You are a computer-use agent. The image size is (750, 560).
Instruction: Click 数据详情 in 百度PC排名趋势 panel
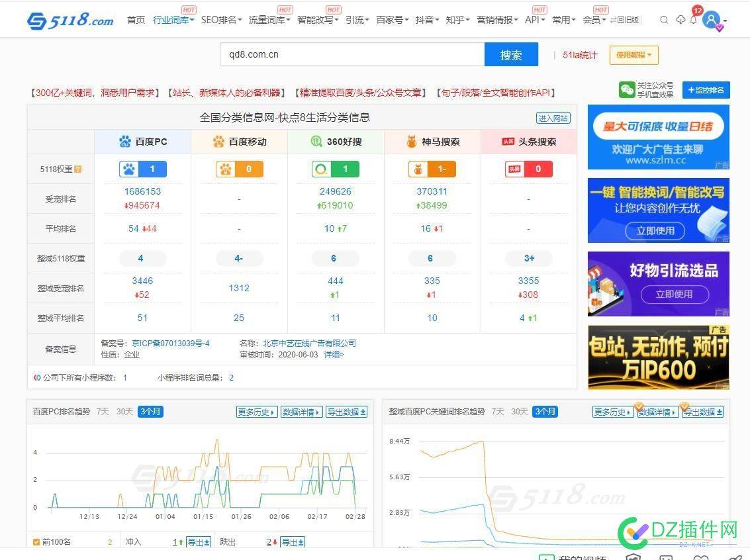(x=301, y=412)
